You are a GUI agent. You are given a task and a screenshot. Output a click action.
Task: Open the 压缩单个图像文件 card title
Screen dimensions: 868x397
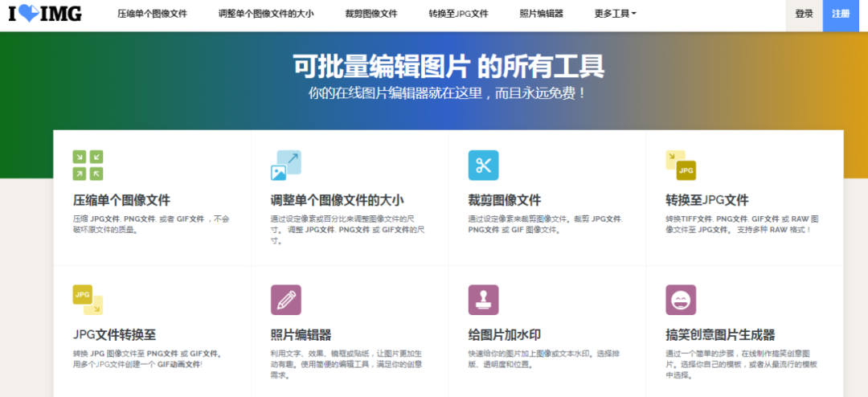[121, 200]
